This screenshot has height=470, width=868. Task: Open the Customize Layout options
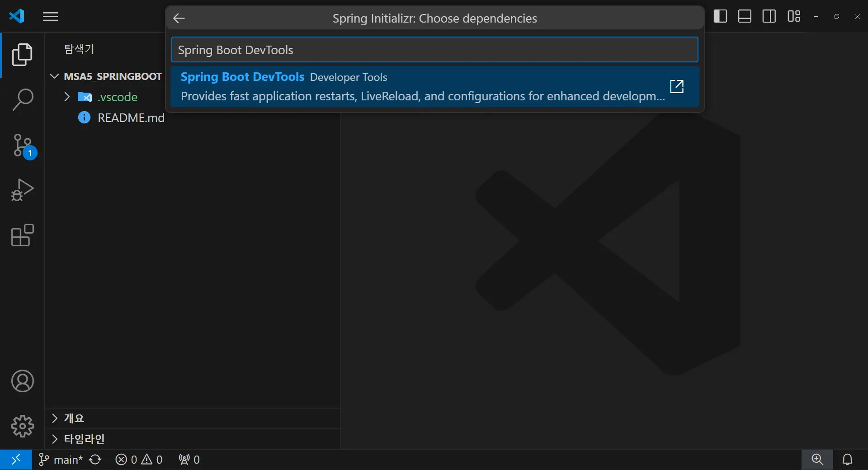tap(794, 16)
